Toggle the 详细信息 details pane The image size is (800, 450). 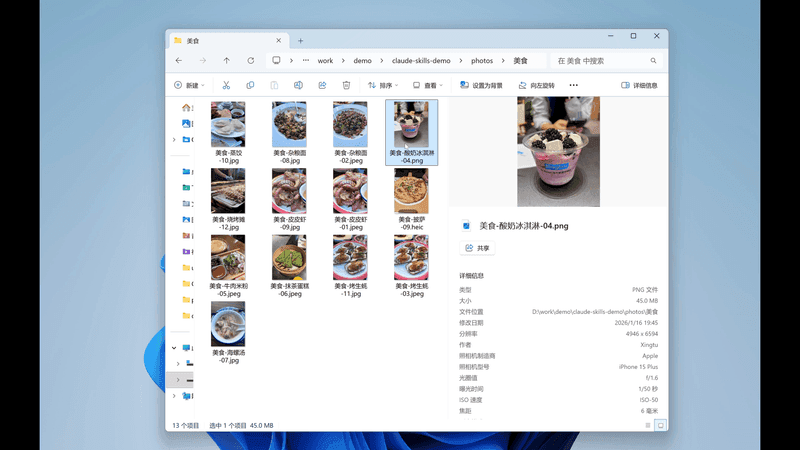[640, 86]
